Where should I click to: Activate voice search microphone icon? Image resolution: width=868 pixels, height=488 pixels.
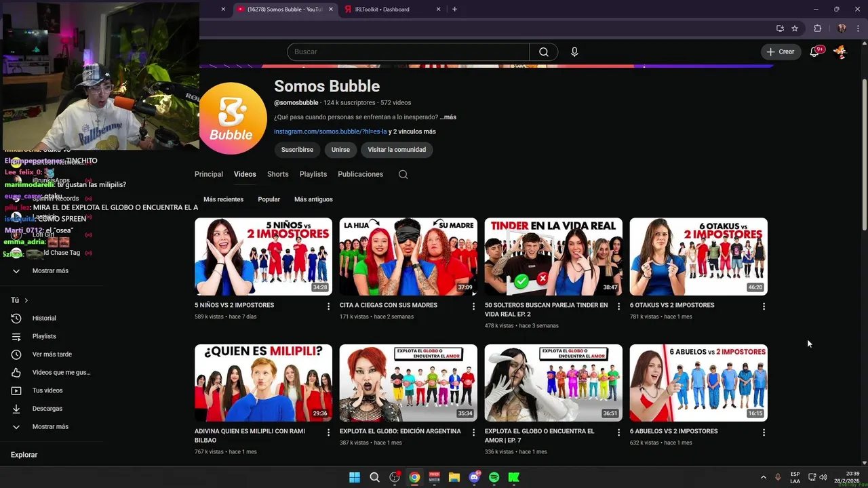pyautogui.click(x=574, y=52)
